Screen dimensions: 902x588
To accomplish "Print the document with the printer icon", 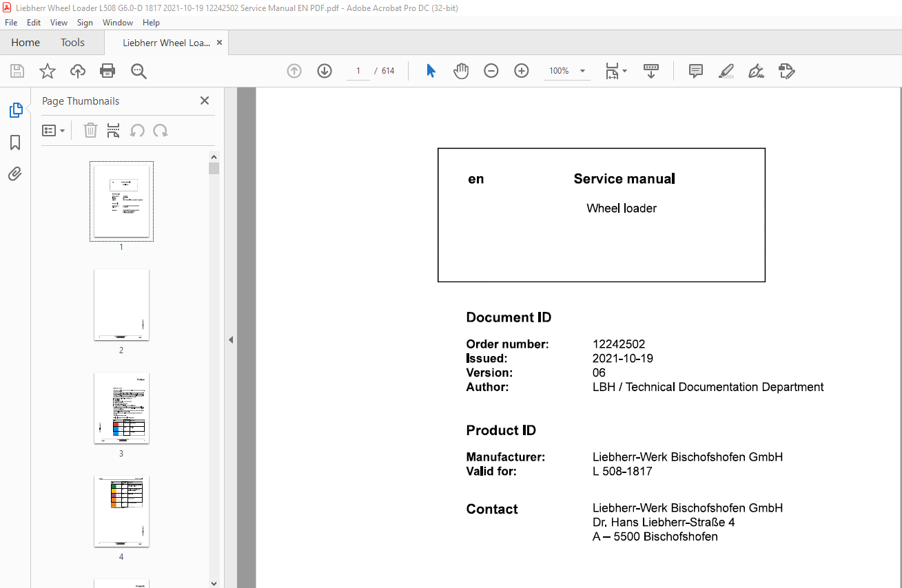I will [x=107, y=71].
